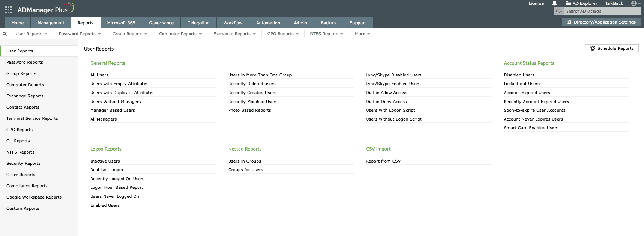Open Logon Hour Based Report
Image resolution: width=644 pixels, height=236 pixels.
click(x=117, y=187)
